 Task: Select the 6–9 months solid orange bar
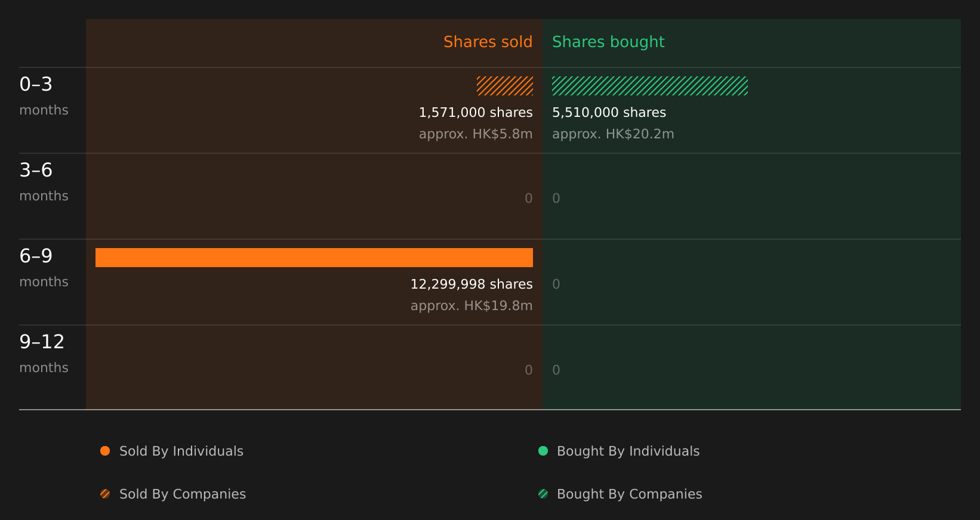click(x=314, y=258)
